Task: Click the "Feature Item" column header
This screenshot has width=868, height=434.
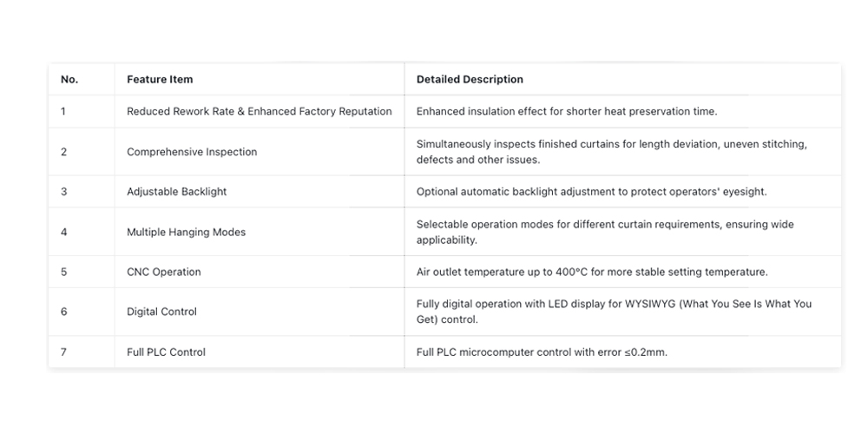Action: pyautogui.click(x=160, y=79)
